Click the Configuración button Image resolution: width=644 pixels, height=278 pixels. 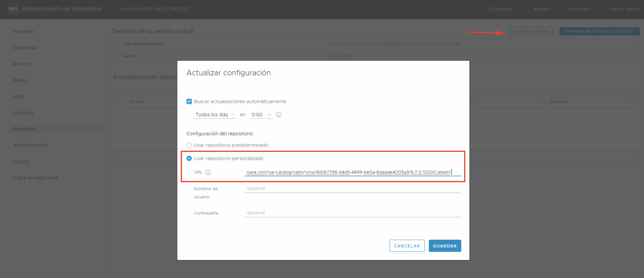tap(531, 31)
